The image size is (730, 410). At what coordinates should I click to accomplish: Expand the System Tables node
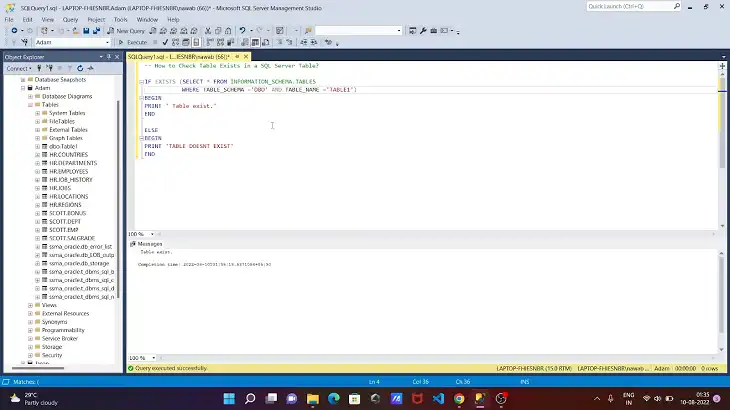pyautogui.click(x=38, y=113)
